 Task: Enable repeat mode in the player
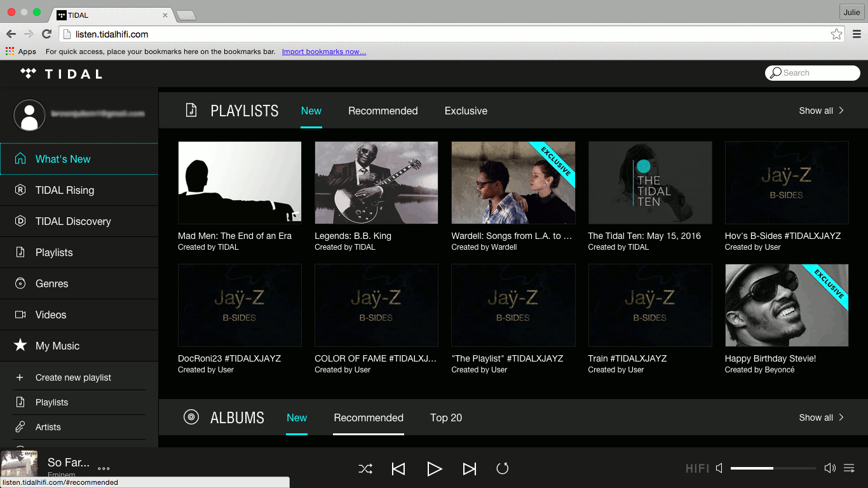[502, 468]
